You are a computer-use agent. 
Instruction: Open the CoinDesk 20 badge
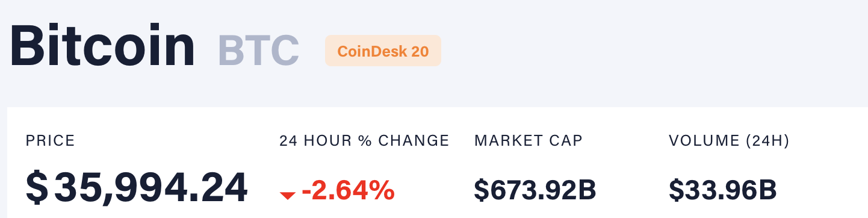point(383,51)
